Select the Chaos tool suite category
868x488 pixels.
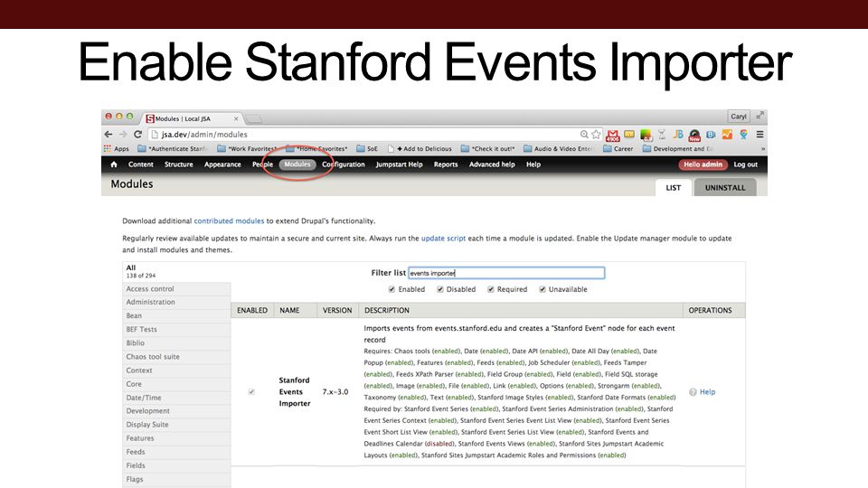pos(176,357)
